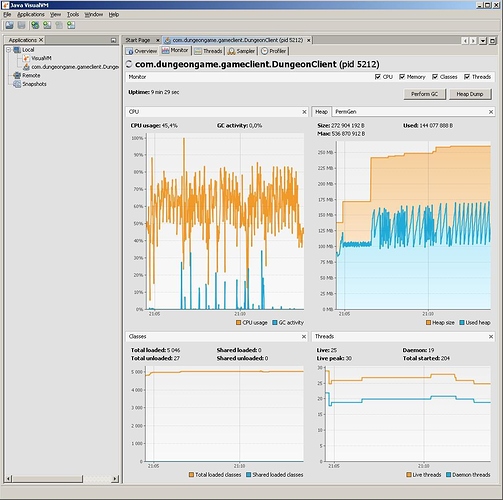Select the Local node in tree
This screenshot has width=503, height=500.
point(24,50)
